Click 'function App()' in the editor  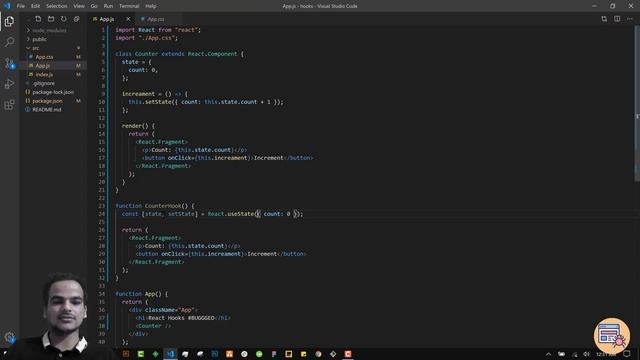click(x=141, y=294)
